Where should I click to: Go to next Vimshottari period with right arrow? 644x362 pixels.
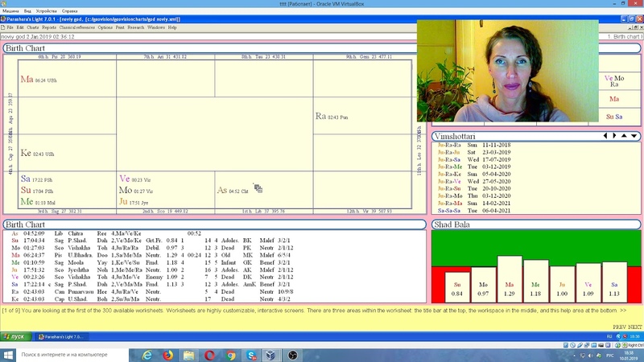(x=614, y=136)
